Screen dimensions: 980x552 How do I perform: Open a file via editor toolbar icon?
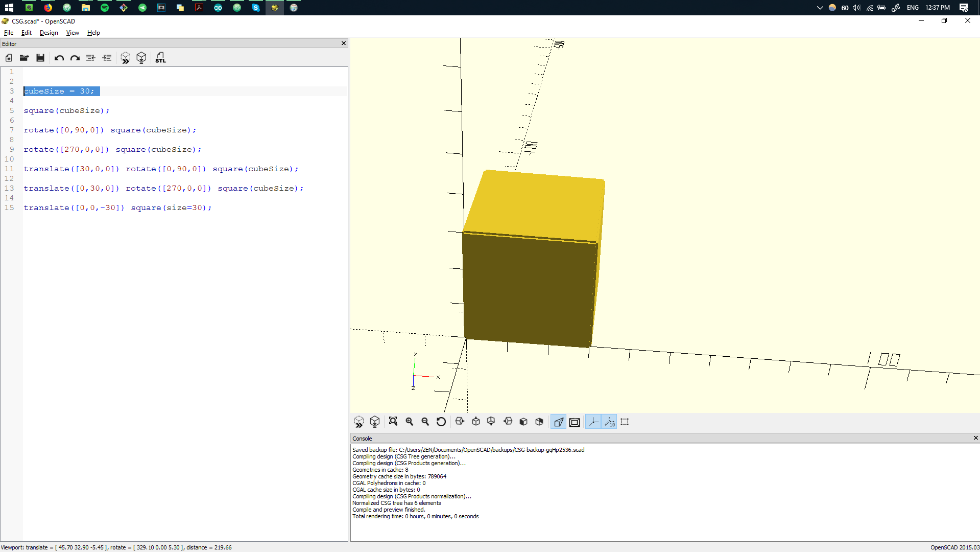pyautogui.click(x=24, y=58)
